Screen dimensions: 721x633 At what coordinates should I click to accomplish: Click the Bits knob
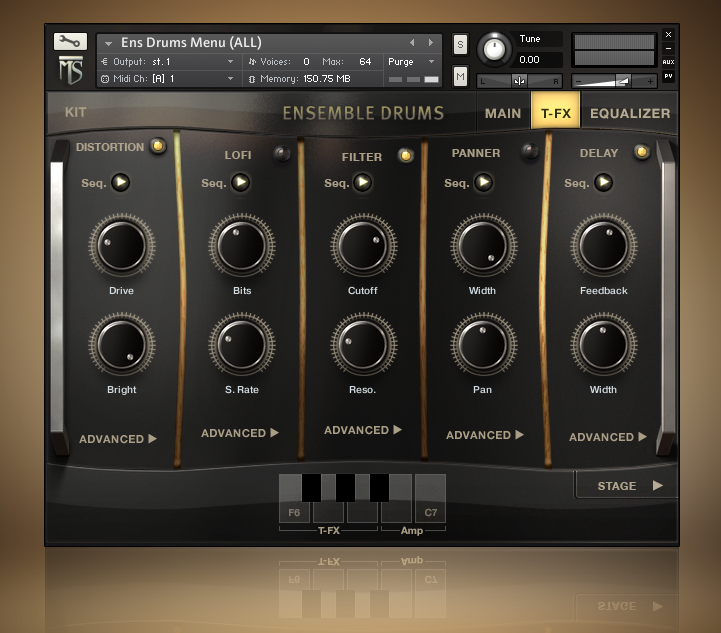click(x=242, y=246)
